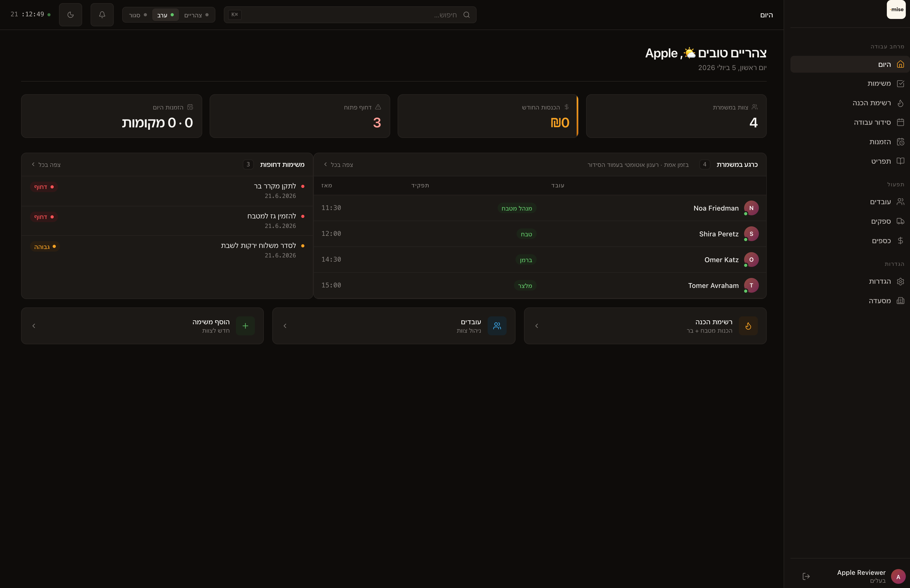Image resolution: width=910 pixels, height=588 pixels.
Task: Click the כספים dollar icon
Action: [900, 241]
